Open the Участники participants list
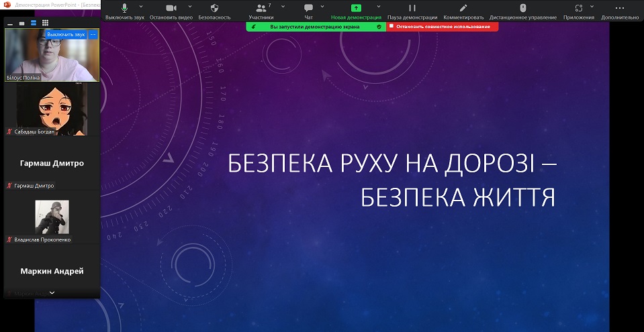The width and height of the screenshot is (644, 332). pyautogui.click(x=261, y=8)
